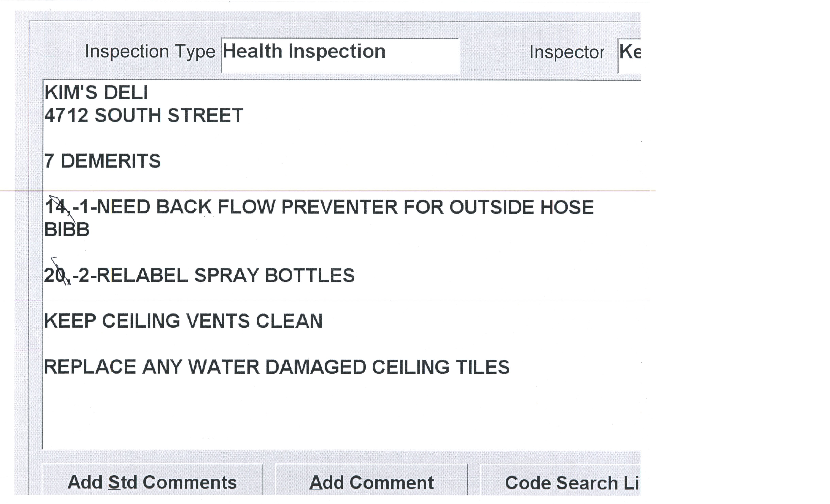This screenshot has height=504, width=830.
Task: Click the word HOSE in the comments
Action: tap(567, 207)
